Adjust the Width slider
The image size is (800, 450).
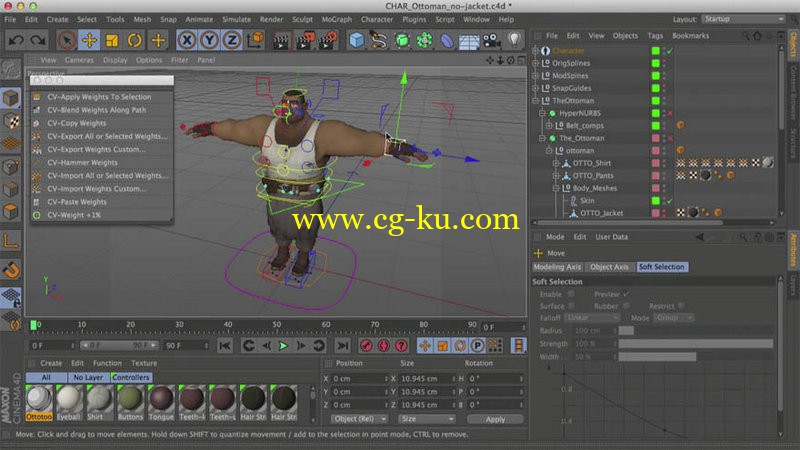click(x=696, y=357)
